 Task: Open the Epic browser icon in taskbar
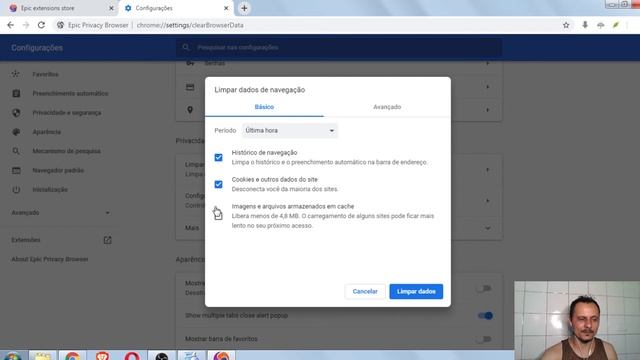tap(221, 356)
